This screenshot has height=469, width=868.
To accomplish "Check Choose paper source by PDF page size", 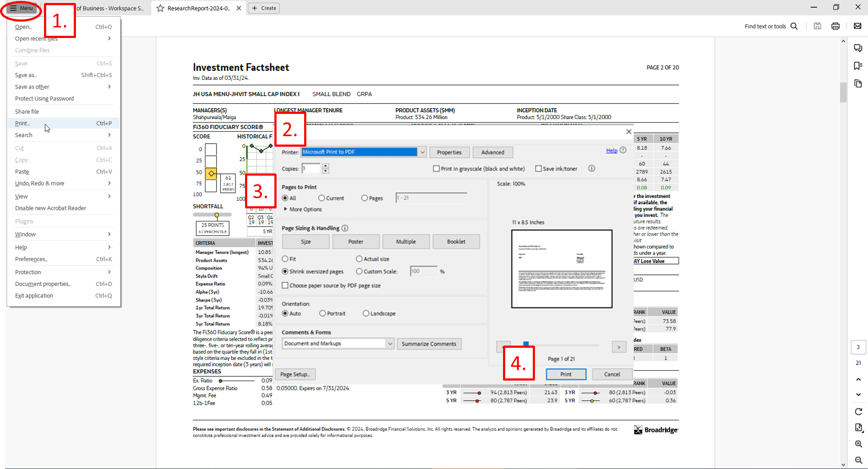I will point(285,286).
